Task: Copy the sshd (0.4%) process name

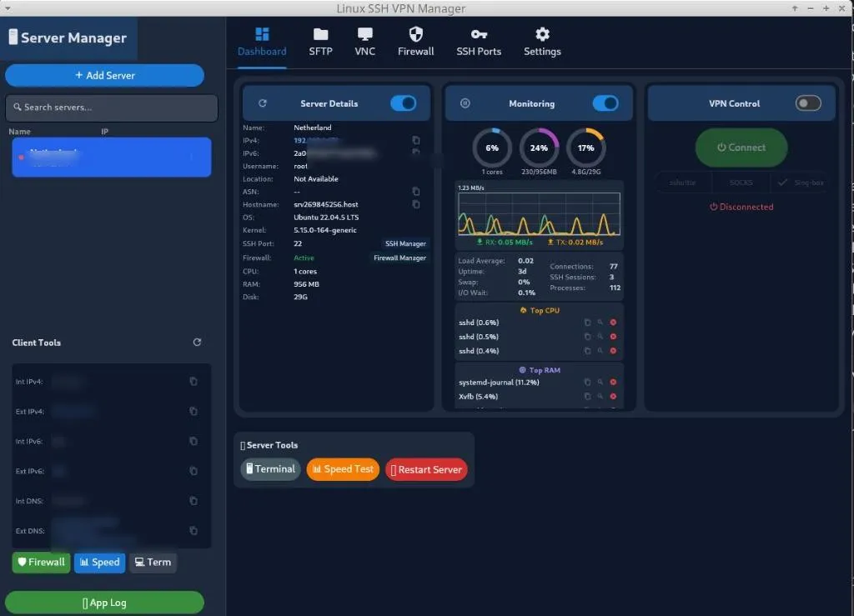Action: pyautogui.click(x=587, y=351)
